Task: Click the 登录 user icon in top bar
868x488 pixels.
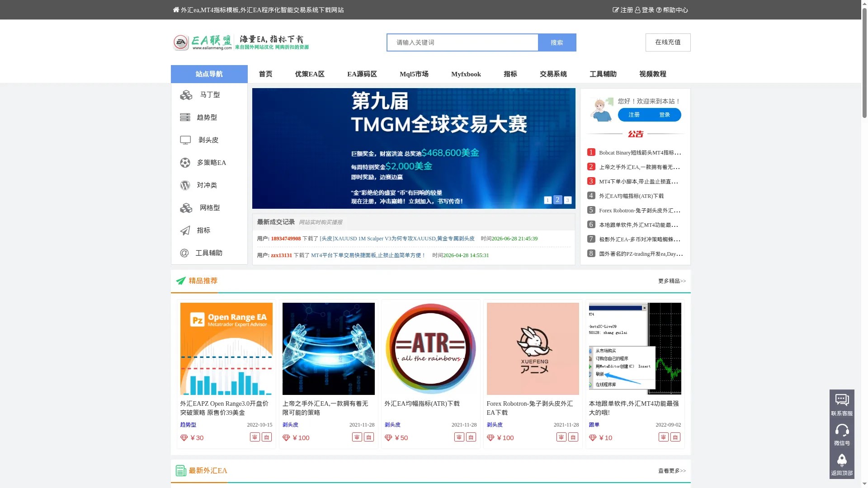Action: click(x=637, y=10)
